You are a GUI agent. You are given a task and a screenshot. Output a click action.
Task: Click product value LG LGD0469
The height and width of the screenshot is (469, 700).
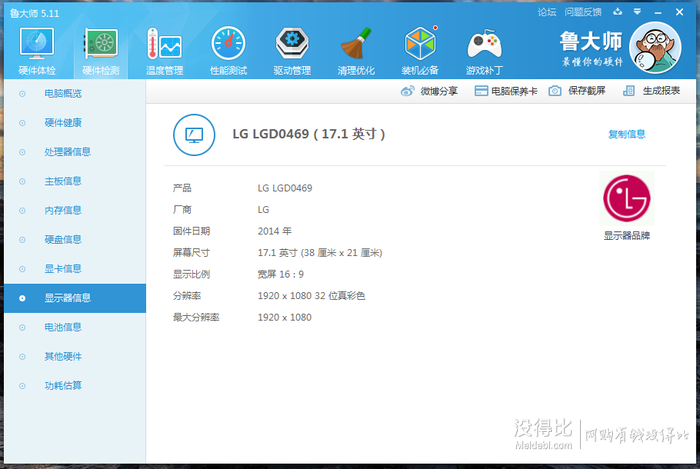pyautogui.click(x=285, y=188)
